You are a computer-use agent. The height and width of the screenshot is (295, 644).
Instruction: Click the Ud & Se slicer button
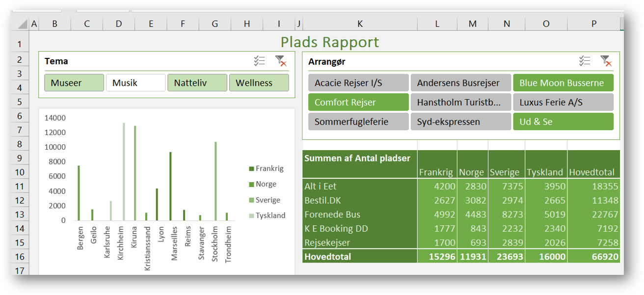(563, 122)
